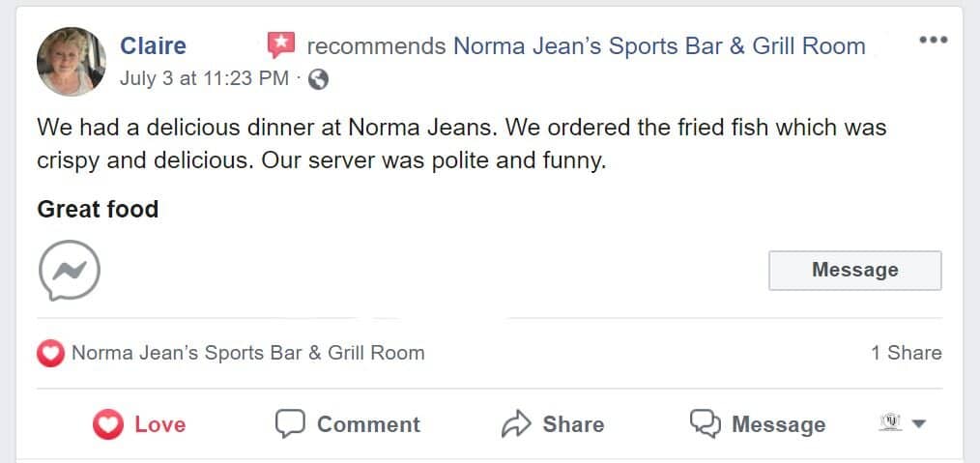The height and width of the screenshot is (463, 980).
Task: Click Claire's profile picture
Action: (x=71, y=62)
